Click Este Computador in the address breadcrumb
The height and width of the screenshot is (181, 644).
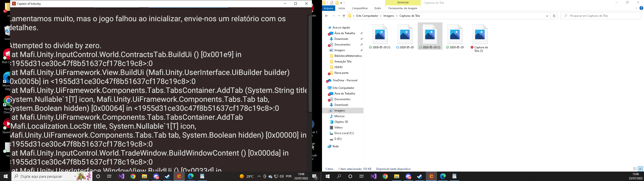click(367, 16)
